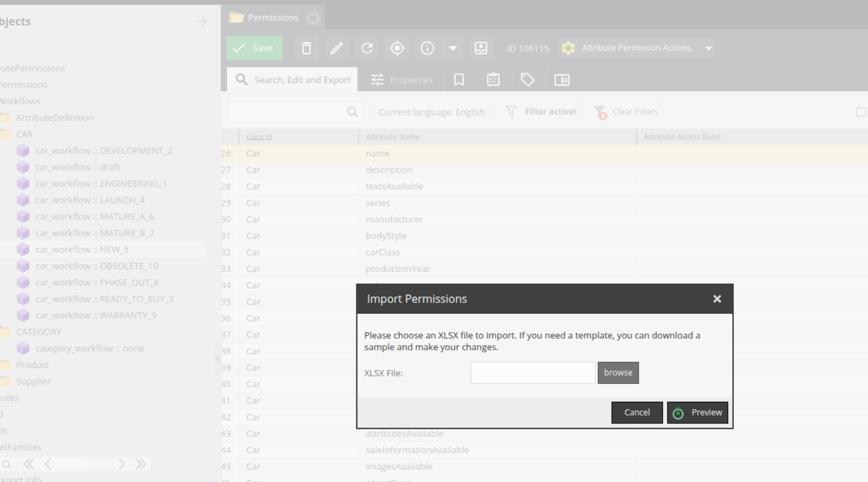Open the book/preview icon tab

pos(562,80)
